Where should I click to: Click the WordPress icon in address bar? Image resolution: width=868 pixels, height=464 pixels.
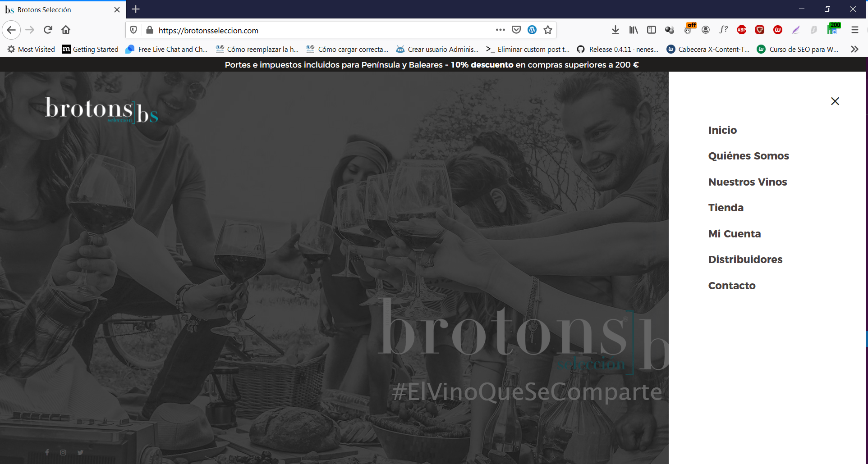point(532,30)
